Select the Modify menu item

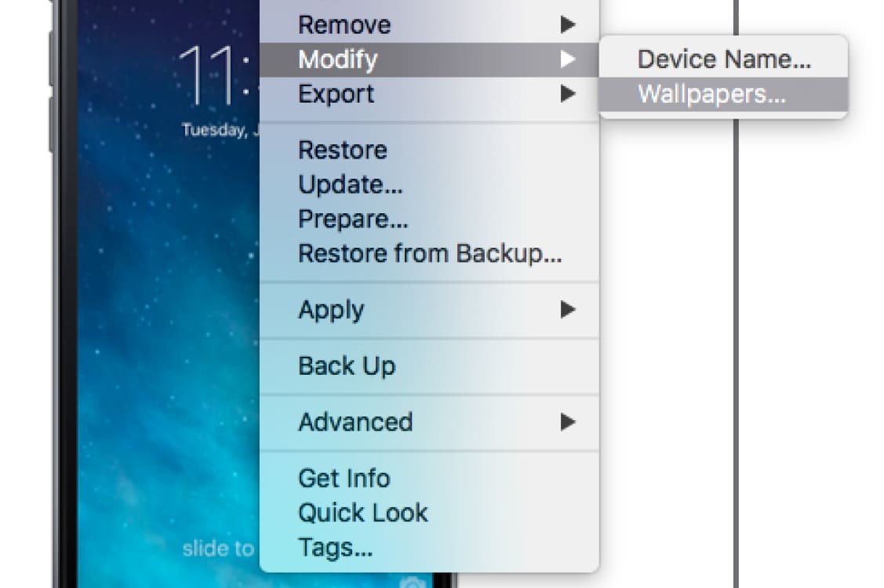[x=429, y=60]
